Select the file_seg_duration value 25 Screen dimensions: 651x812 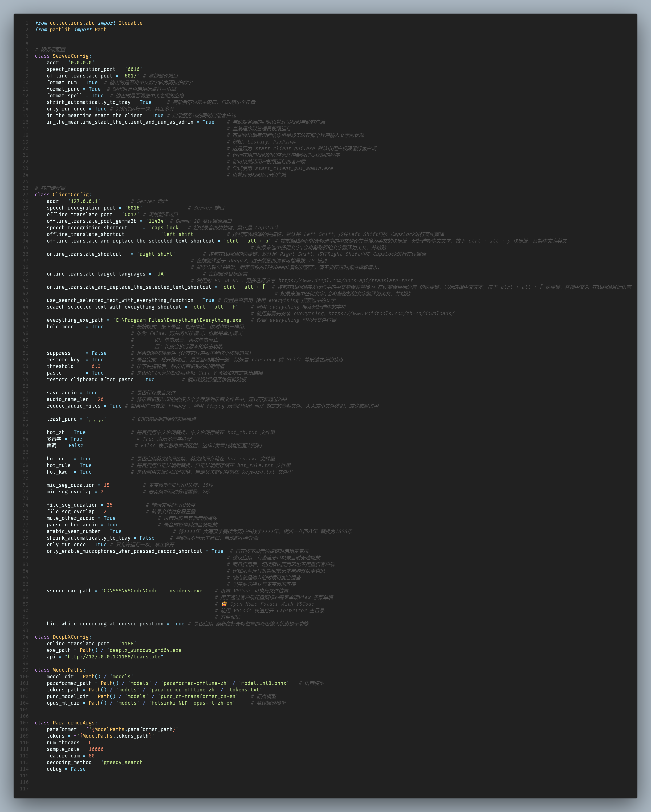pyautogui.click(x=110, y=505)
